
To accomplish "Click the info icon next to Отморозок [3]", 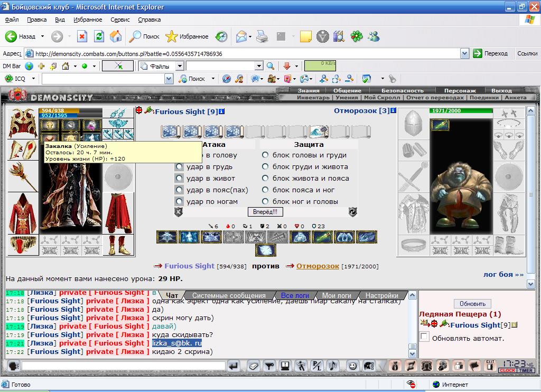I will [393, 110].
